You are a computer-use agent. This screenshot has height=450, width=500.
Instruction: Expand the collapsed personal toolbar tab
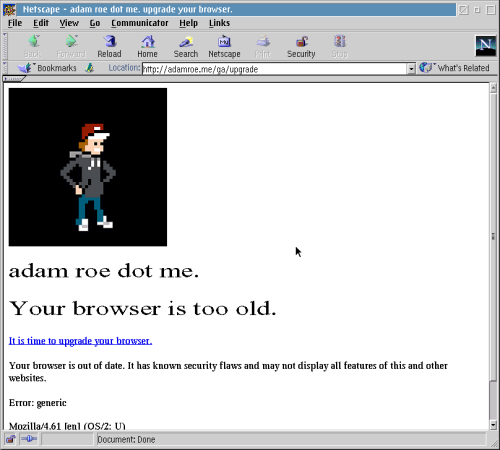coord(14,79)
